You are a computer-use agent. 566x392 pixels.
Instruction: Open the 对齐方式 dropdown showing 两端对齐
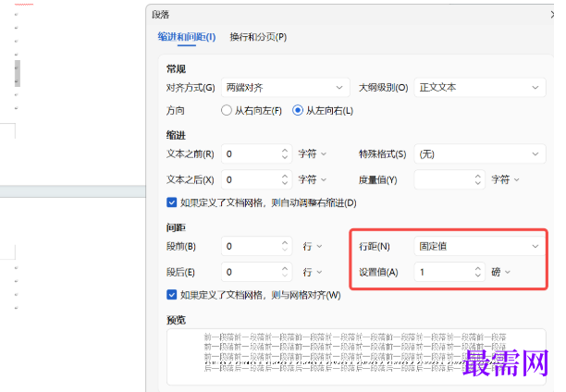(285, 87)
